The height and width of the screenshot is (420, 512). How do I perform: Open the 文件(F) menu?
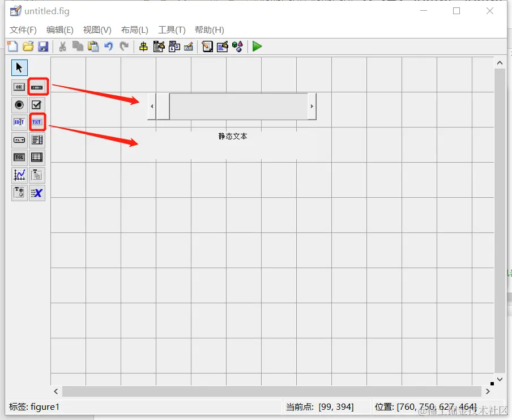pos(23,29)
